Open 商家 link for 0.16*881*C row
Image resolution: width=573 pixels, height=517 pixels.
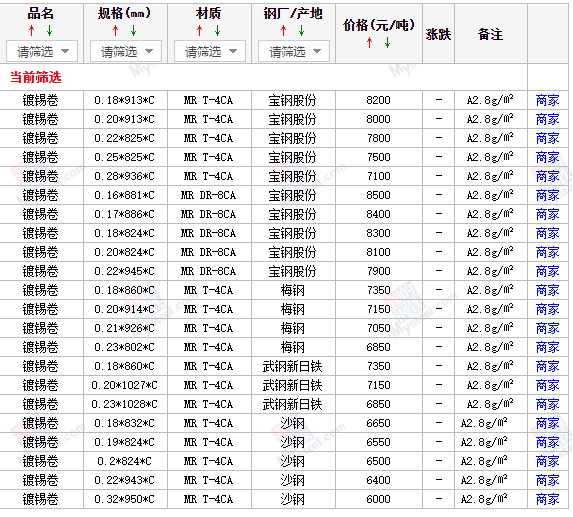pyautogui.click(x=547, y=195)
